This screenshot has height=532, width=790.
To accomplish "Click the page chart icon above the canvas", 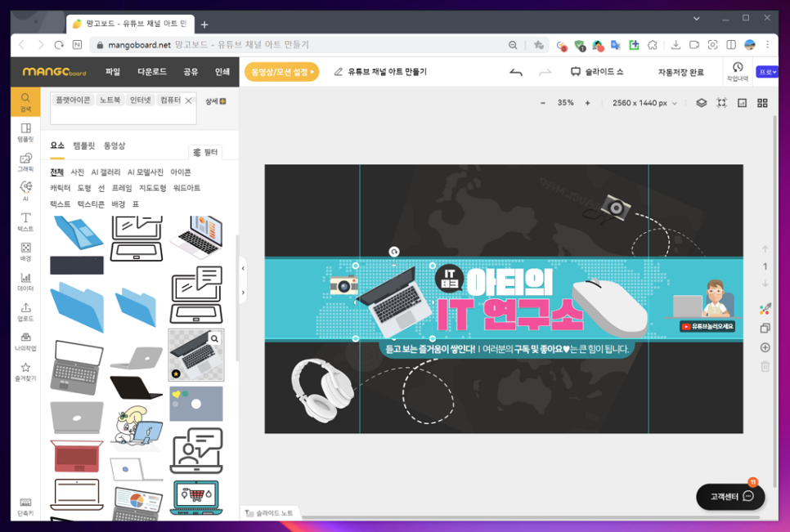I will tap(742, 103).
